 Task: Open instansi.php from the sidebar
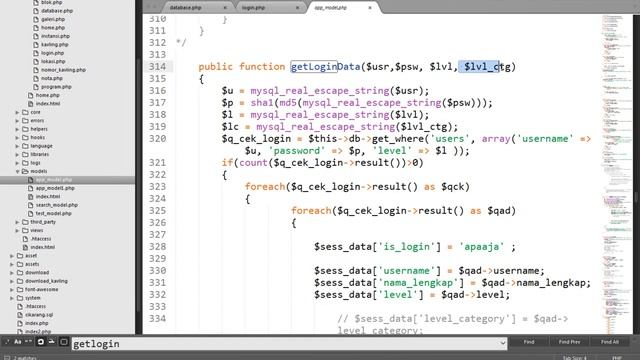(55, 36)
